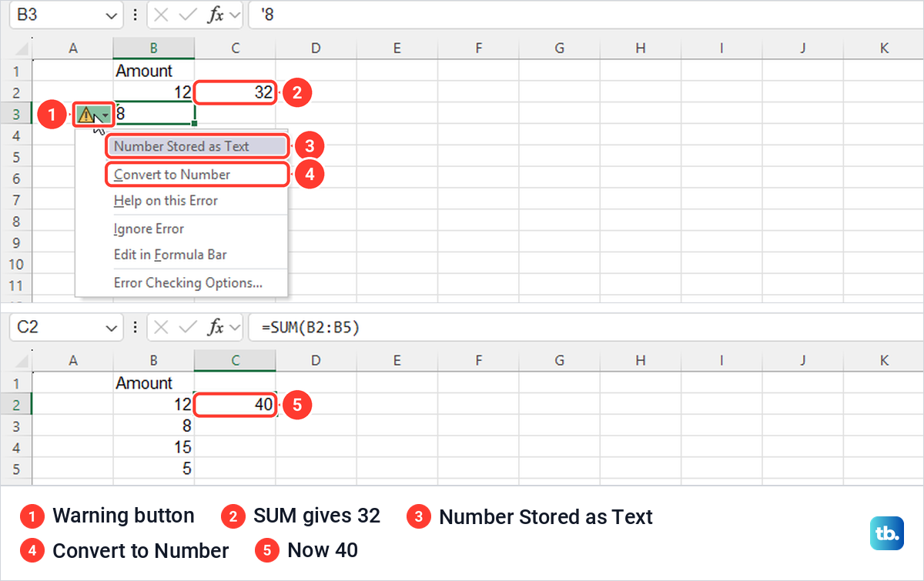Select column E header in the B3 sheet

397,48
